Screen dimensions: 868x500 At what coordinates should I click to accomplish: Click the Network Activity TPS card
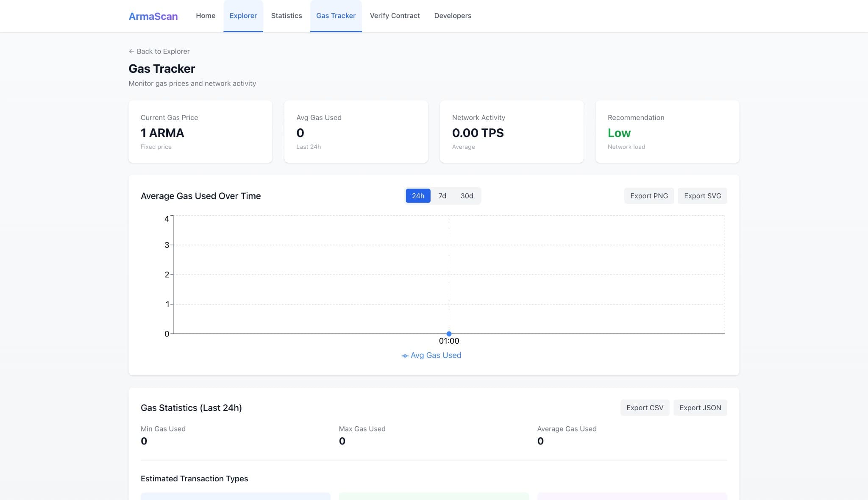(x=512, y=131)
